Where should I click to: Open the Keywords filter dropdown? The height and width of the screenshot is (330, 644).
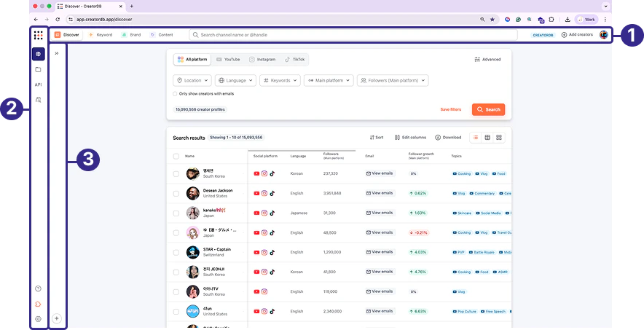280,80
